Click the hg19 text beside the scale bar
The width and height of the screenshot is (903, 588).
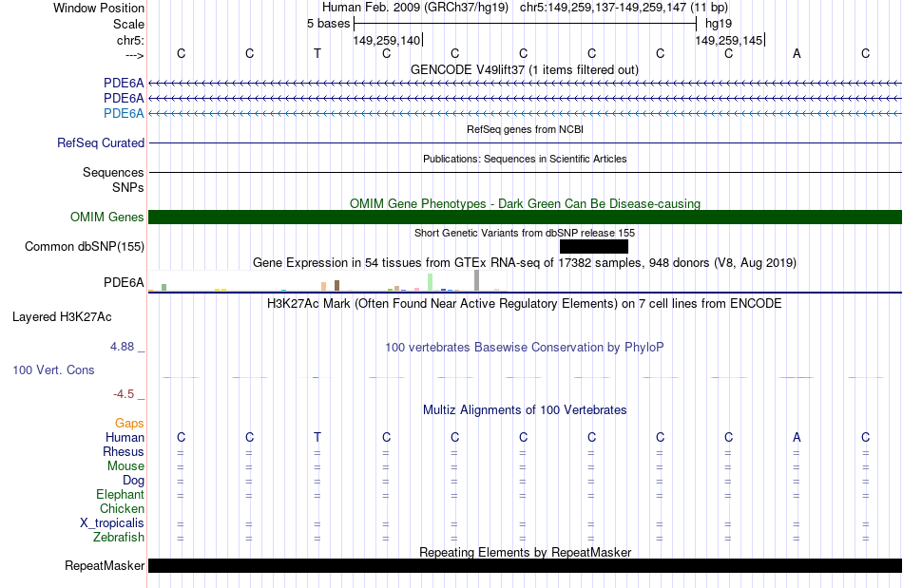(x=719, y=24)
